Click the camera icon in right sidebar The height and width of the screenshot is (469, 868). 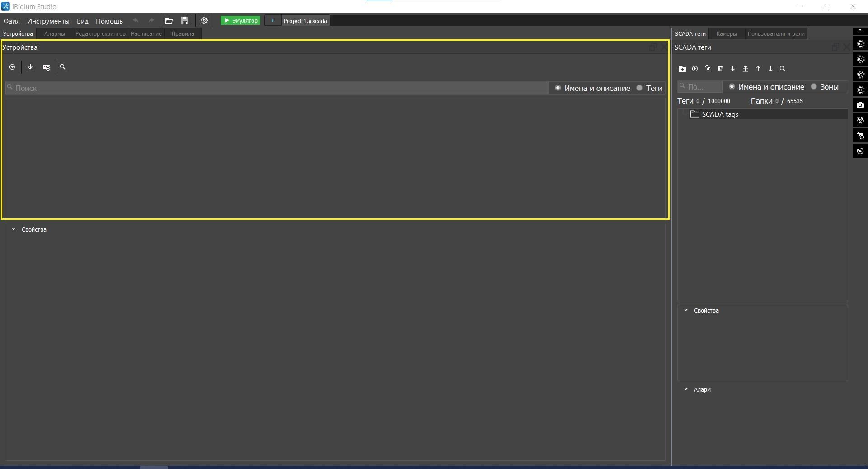[860, 105]
